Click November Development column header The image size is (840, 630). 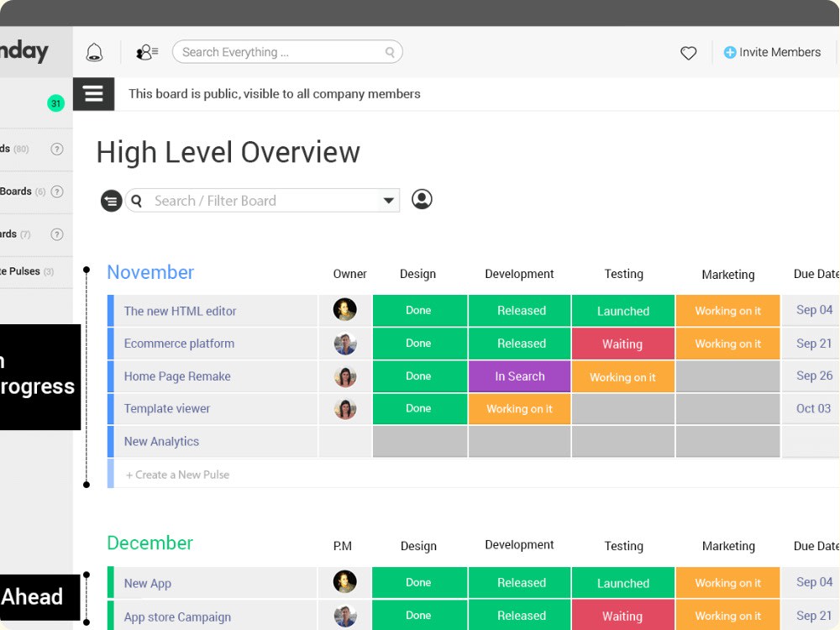click(519, 274)
